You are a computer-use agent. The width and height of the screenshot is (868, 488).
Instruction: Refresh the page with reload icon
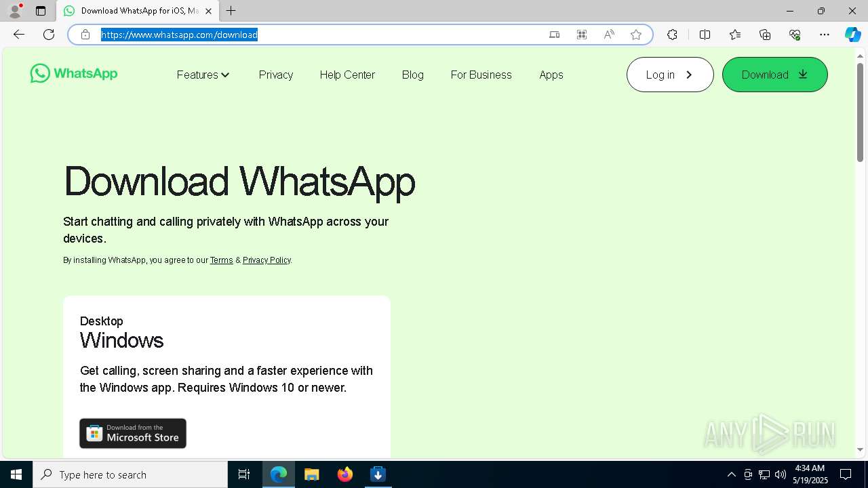pos(49,35)
